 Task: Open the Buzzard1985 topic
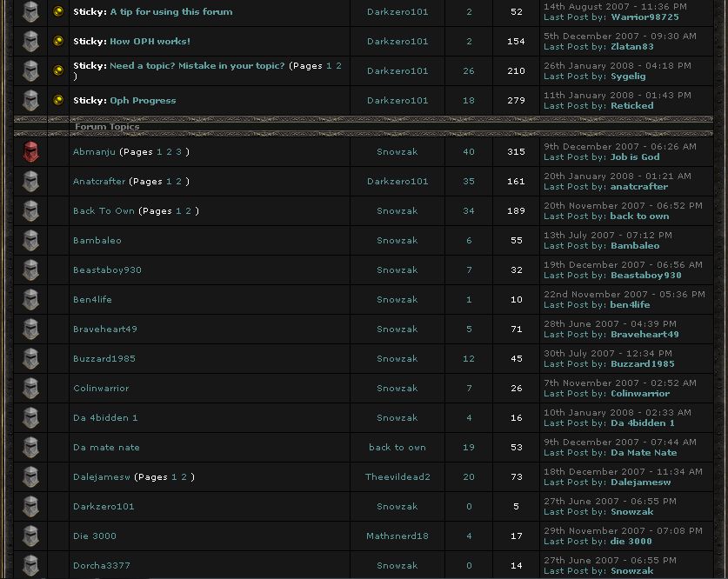coord(104,359)
